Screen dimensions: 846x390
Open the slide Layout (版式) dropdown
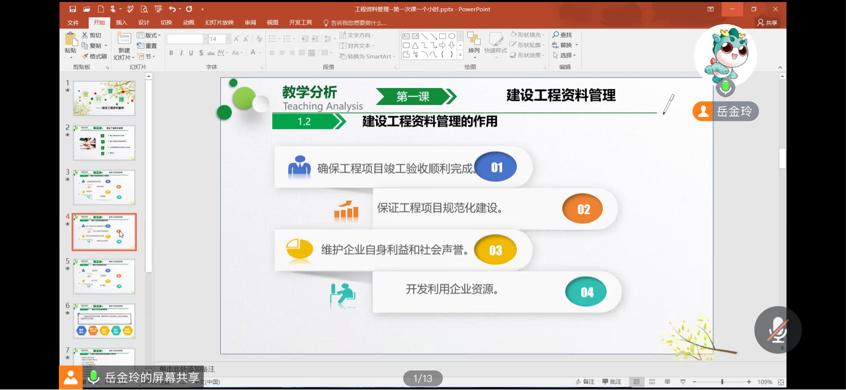pyautogui.click(x=148, y=35)
